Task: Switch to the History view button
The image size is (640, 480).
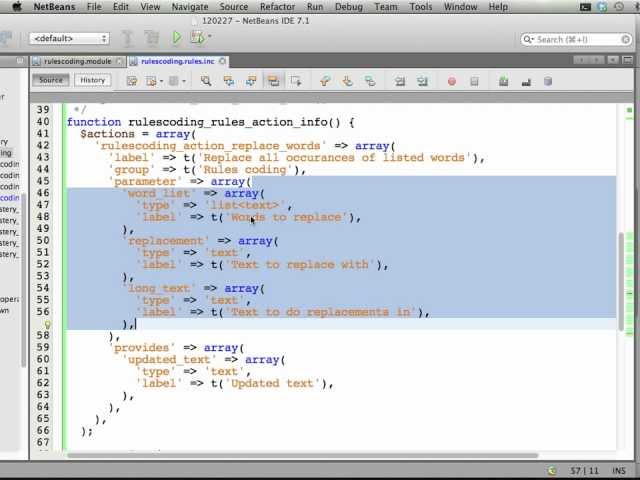Action: 92,80
